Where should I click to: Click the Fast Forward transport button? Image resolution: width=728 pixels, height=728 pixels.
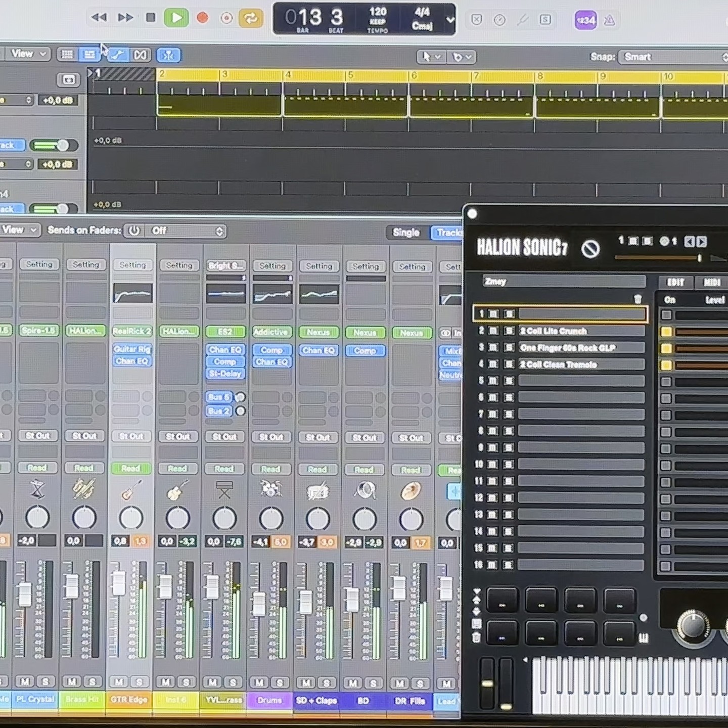(x=125, y=18)
